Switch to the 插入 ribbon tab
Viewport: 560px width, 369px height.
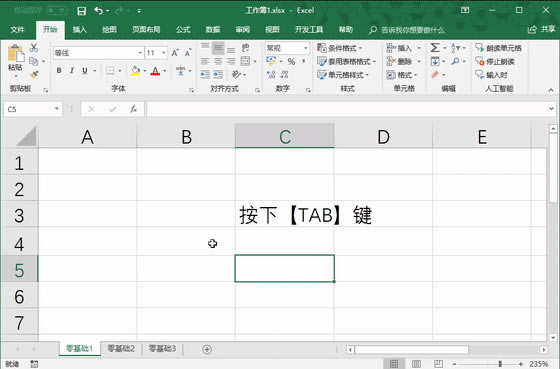click(80, 29)
